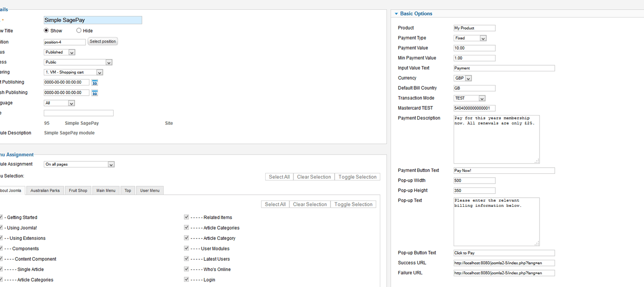Click the Pop-up Text text area
The image size is (644, 287).
[497, 222]
